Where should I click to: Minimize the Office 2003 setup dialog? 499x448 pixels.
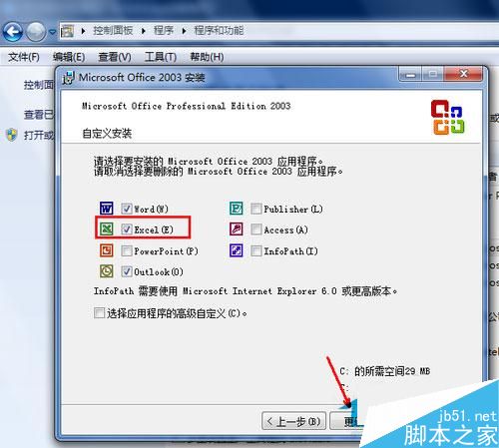pos(410,74)
